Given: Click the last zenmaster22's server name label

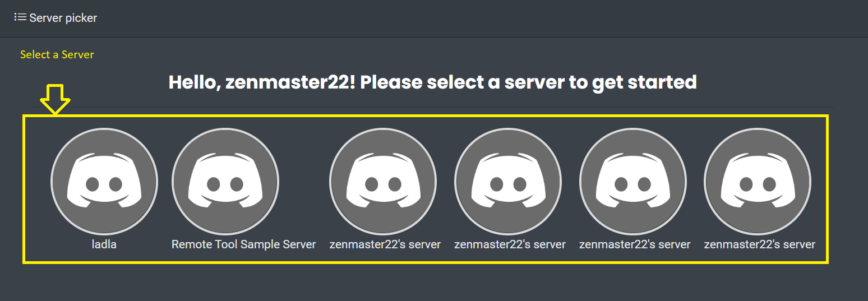Looking at the screenshot, I should tap(760, 244).
